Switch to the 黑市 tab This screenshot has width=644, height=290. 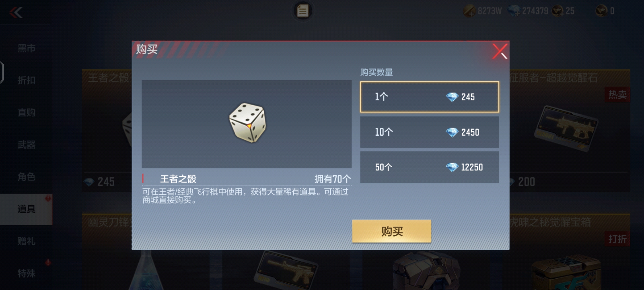[26, 48]
